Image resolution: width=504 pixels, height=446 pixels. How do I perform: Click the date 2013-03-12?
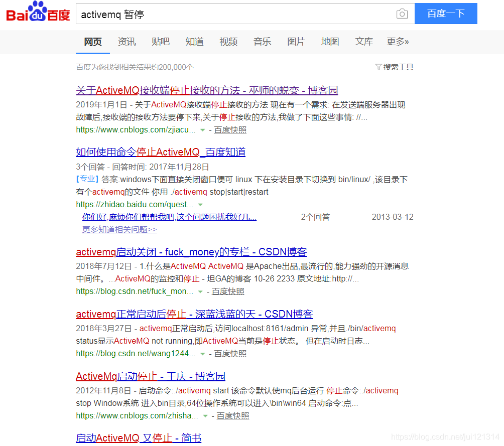coord(393,217)
